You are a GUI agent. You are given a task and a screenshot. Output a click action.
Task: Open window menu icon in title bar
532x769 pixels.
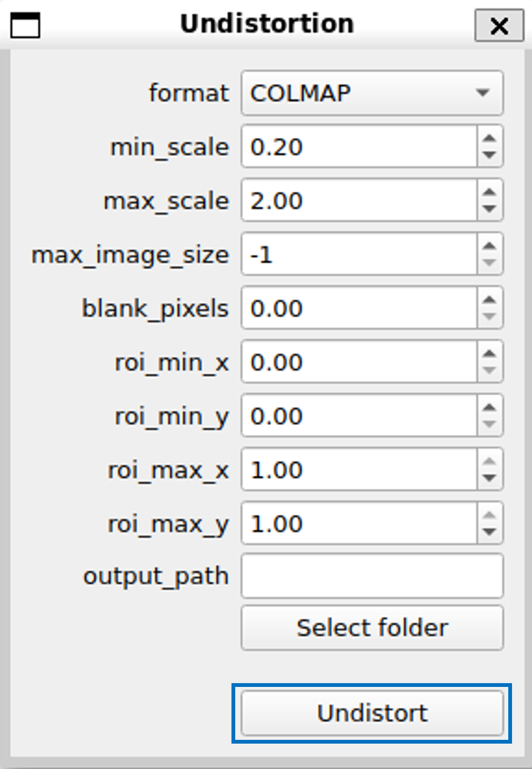25,25
